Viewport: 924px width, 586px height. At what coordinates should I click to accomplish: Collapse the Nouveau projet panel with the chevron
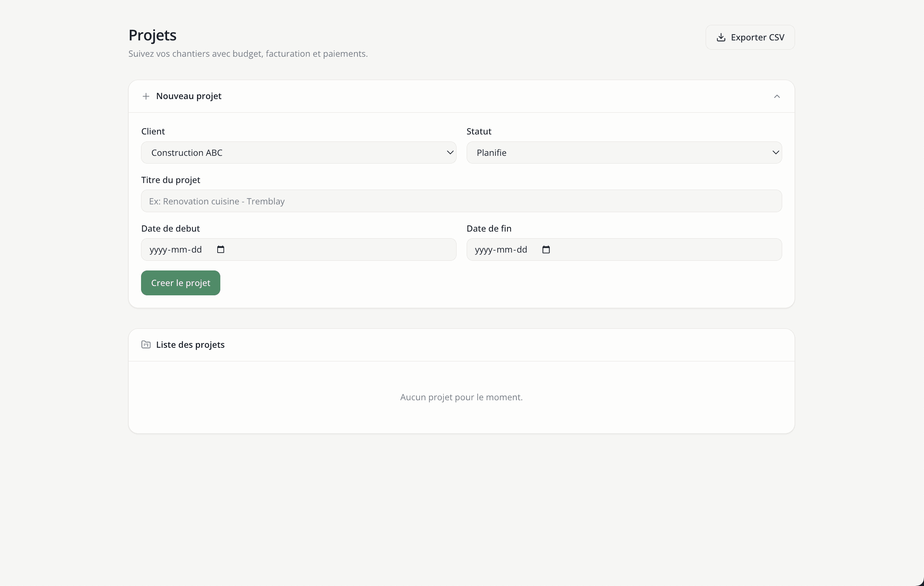(777, 96)
